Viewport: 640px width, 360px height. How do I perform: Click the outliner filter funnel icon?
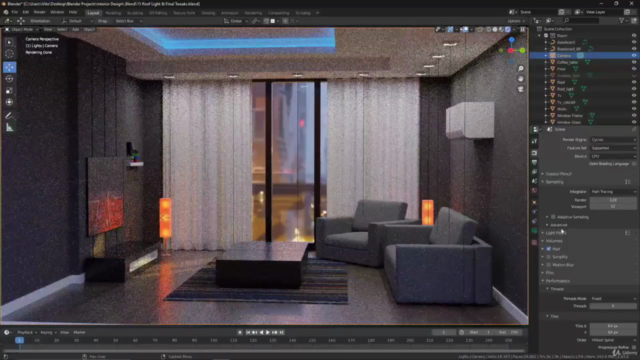coord(622,20)
